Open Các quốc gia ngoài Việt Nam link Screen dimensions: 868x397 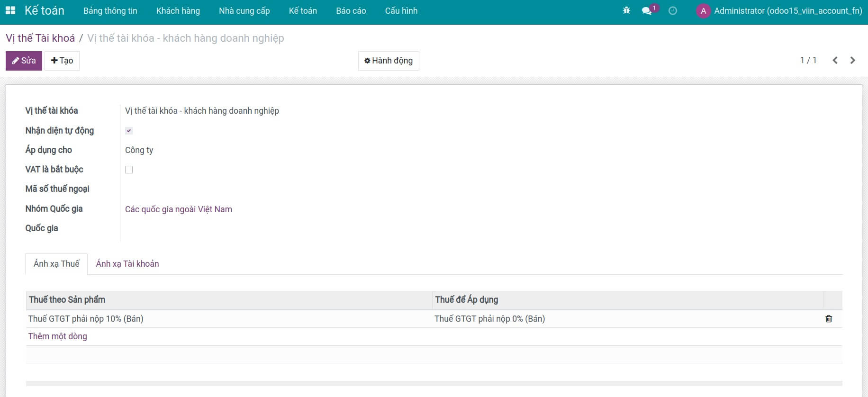click(178, 209)
